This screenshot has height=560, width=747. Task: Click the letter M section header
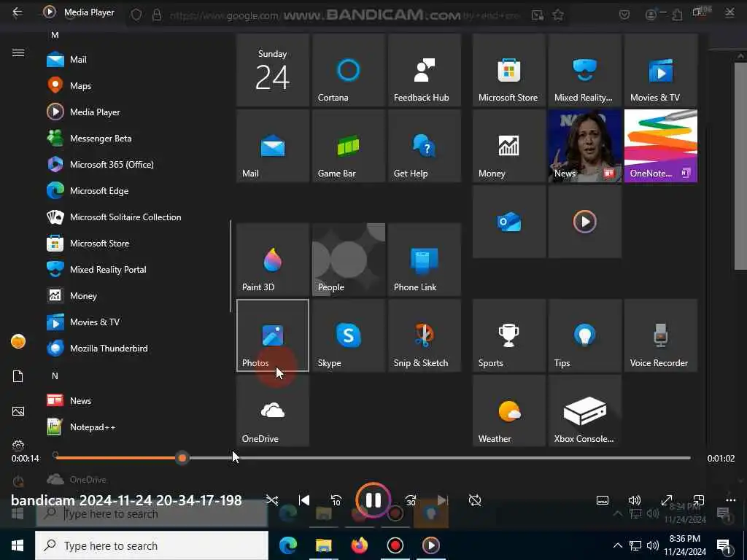click(x=55, y=35)
